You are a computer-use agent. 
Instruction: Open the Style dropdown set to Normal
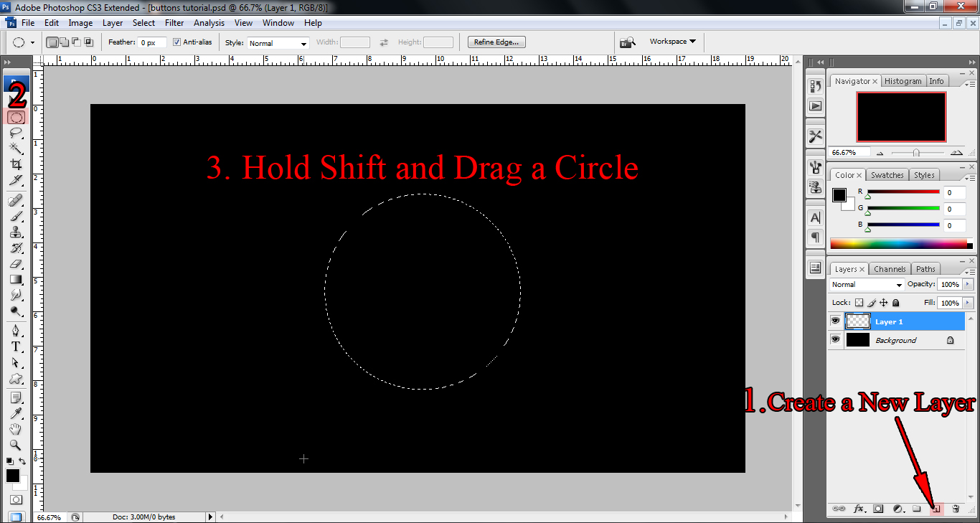[x=278, y=43]
